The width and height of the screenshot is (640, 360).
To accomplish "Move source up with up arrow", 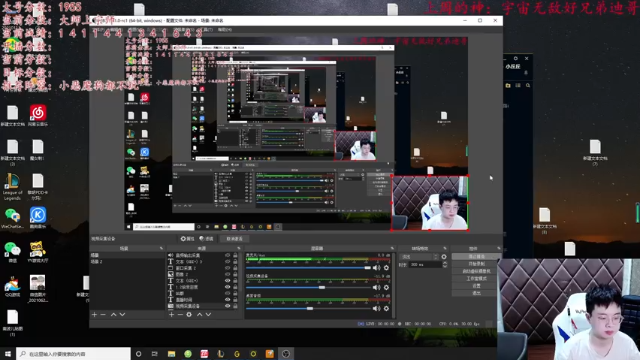I will pos(200,315).
